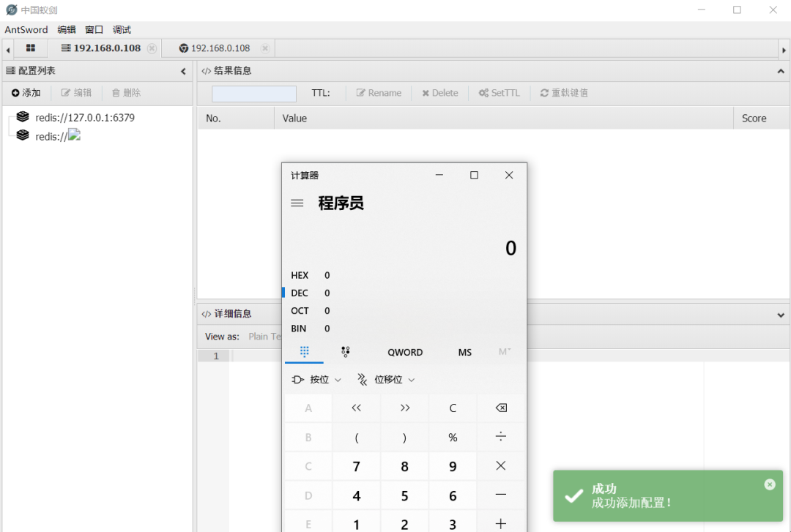Viewport: 791px width, 532px height.
Task: Click the addition key
Action: [x=501, y=523]
